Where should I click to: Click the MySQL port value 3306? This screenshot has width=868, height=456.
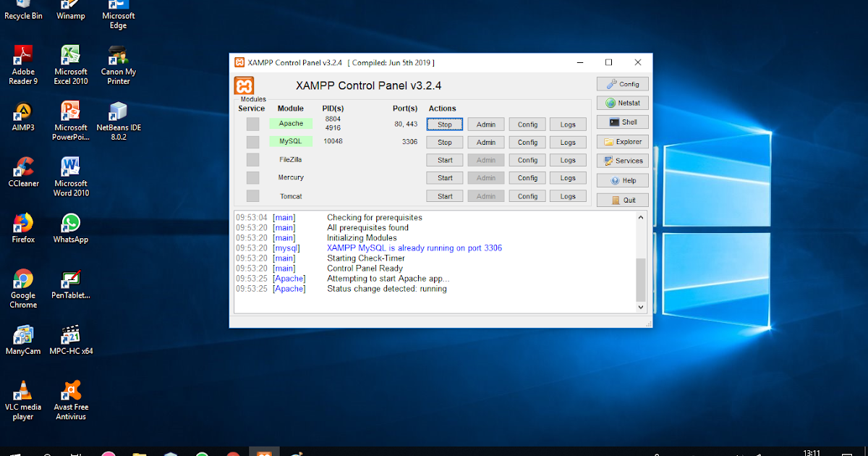pos(409,142)
